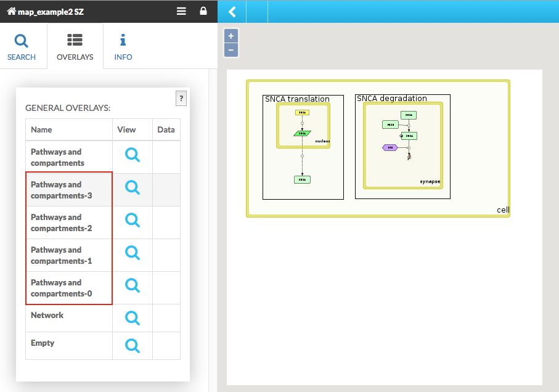Open the Overlays tab
The image size is (559, 392).
[75, 47]
